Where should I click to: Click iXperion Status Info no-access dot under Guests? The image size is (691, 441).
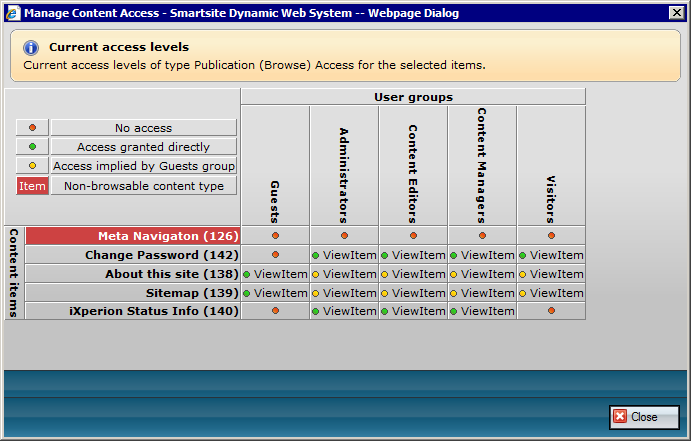pyautogui.click(x=275, y=311)
